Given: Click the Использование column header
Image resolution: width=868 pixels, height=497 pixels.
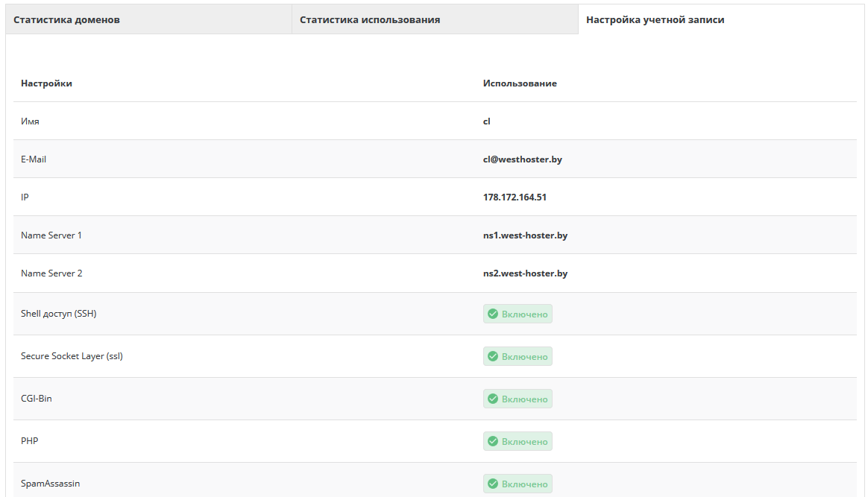Looking at the screenshot, I should click(x=520, y=83).
